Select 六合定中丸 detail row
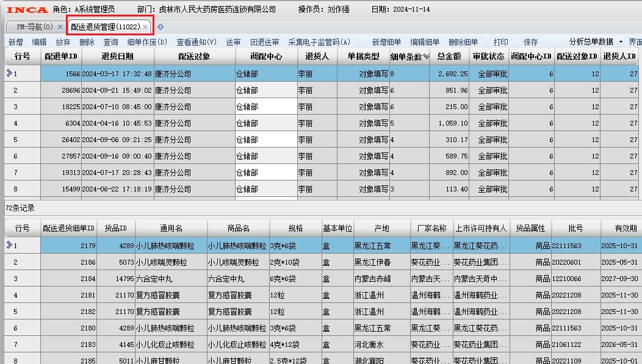The height and width of the screenshot is (364, 642). 159,279
